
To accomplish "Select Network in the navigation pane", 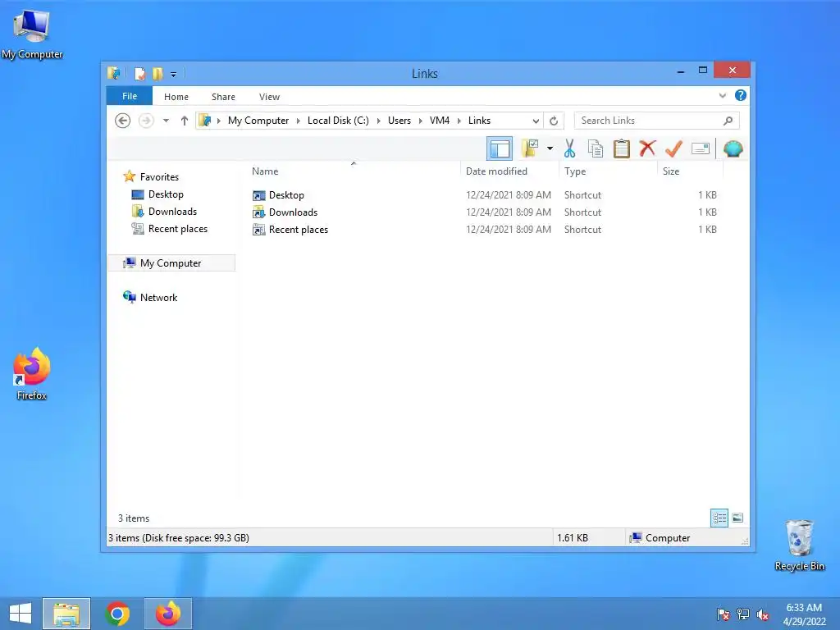I will [158, 297].
